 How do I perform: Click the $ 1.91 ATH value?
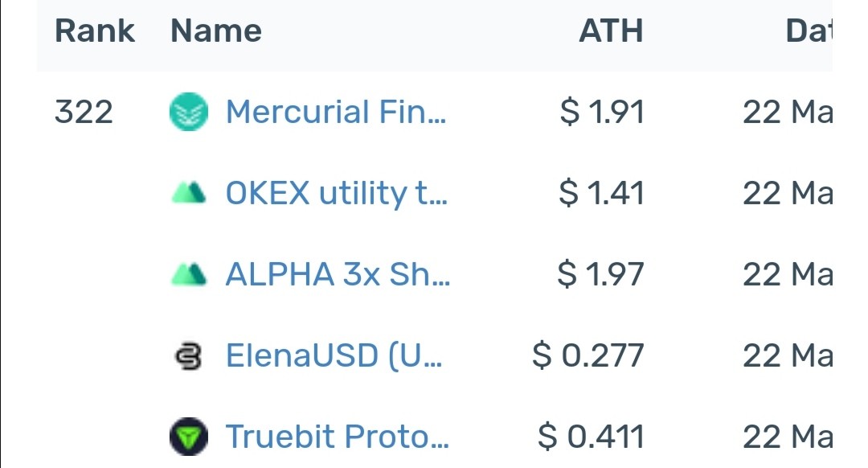[x=602, y=112]
